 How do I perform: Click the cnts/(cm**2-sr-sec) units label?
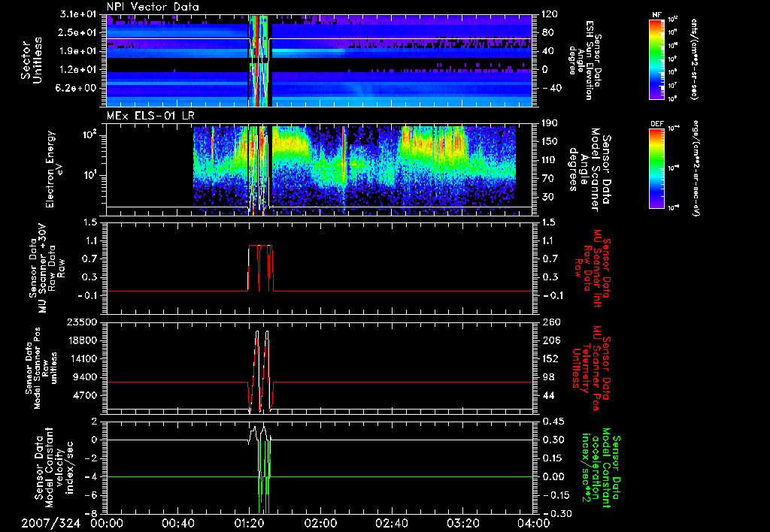click(693, 59)
